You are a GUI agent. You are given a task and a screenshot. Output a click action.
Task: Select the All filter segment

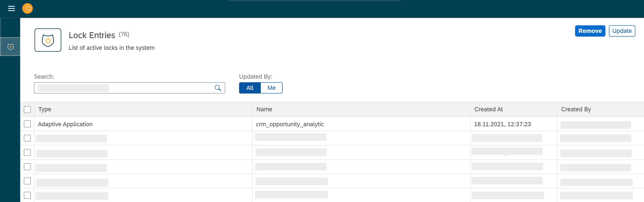point(250,88)
